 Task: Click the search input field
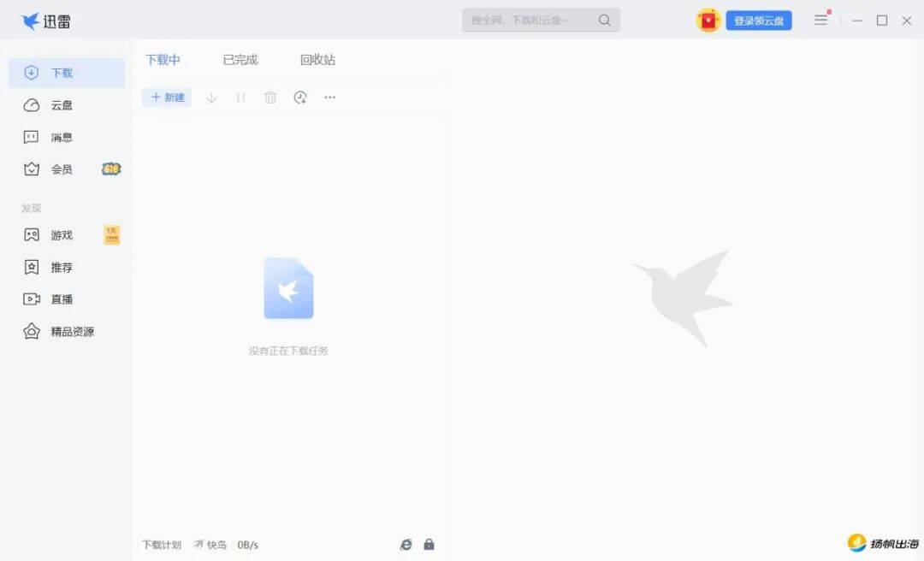(526, 21)
